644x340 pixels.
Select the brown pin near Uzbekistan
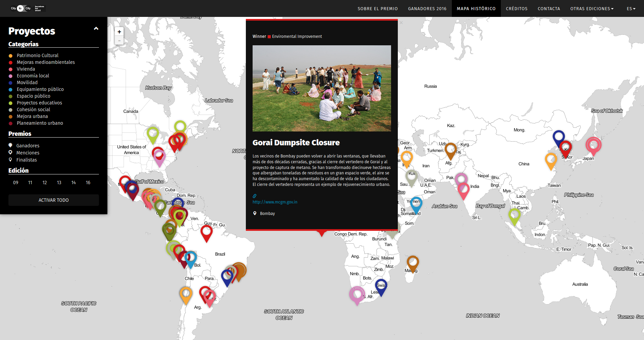(x=450, y=149)
